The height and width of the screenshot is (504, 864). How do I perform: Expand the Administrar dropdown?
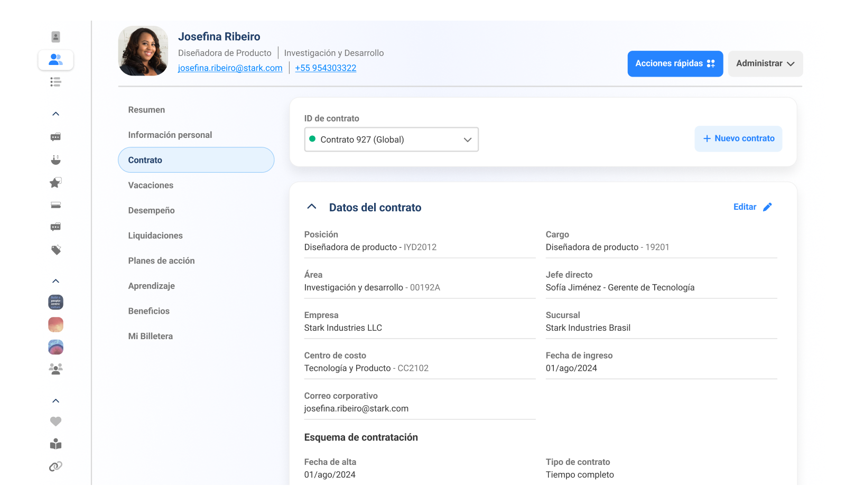[x=765, y=64]
